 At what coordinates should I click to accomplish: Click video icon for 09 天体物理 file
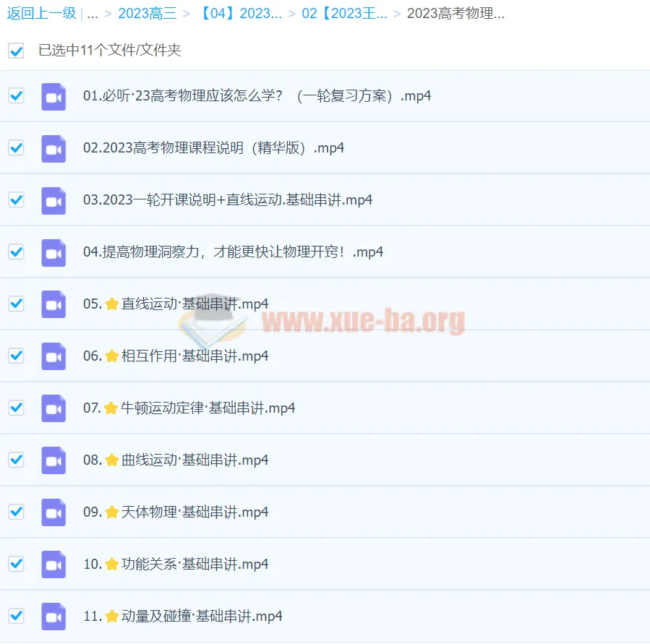pyautogui.click(x=54, y=512)
